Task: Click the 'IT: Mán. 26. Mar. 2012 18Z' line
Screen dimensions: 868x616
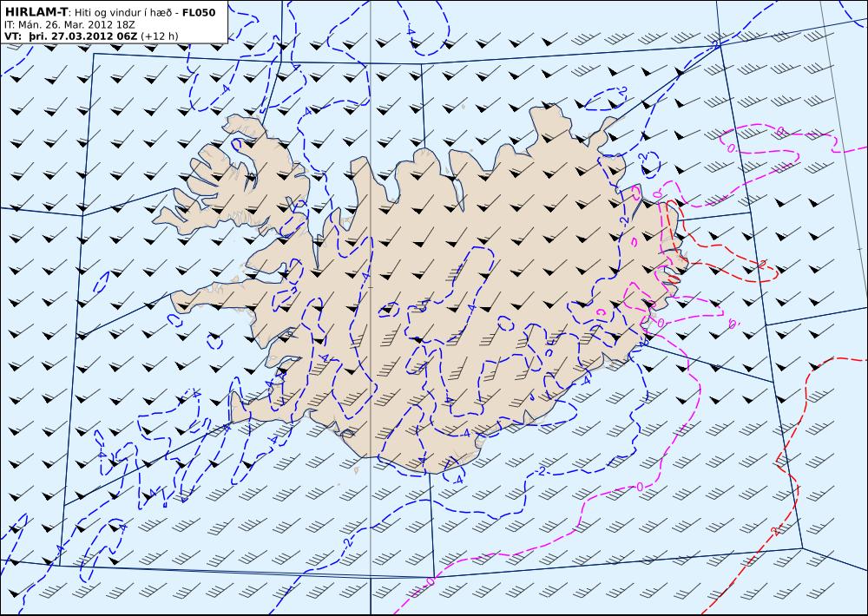Action: pos(69,25)
